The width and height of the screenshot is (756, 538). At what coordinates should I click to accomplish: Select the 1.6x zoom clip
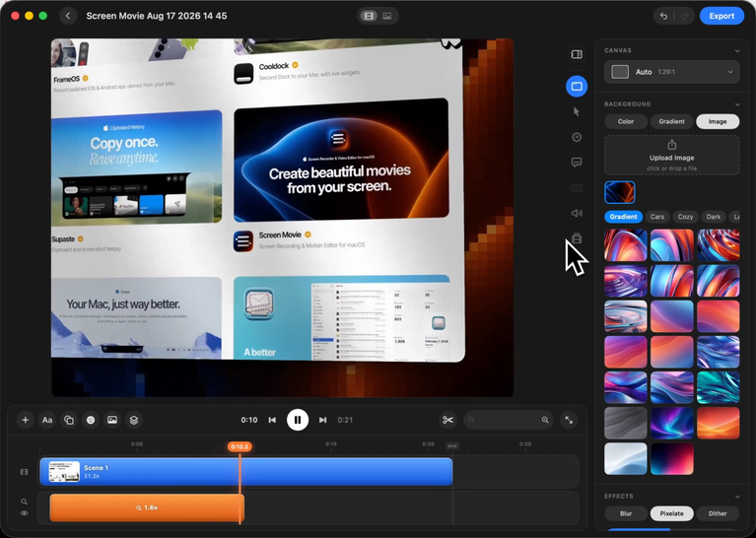pos(147,507)
